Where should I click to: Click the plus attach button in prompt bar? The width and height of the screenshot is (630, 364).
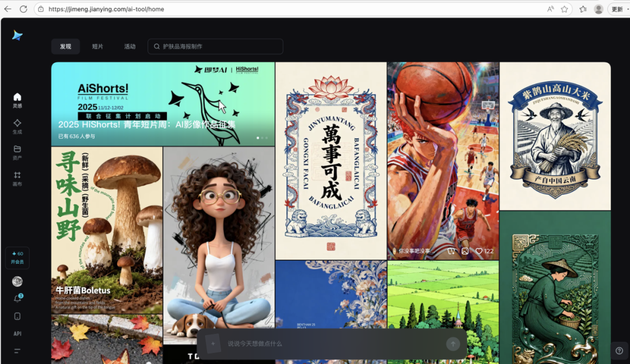click(213, 344)
